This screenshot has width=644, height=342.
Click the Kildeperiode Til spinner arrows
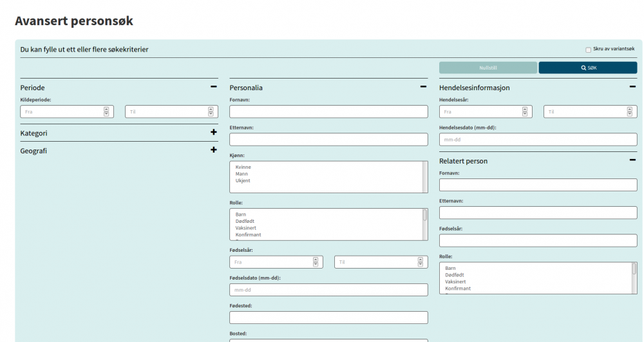pyautogui.click(x=211, y=111)
